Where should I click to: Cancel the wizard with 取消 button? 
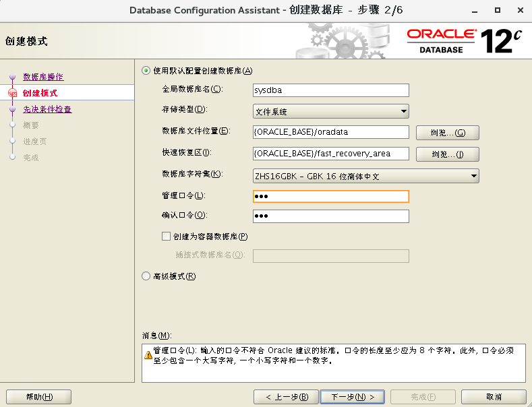(494, 397)
